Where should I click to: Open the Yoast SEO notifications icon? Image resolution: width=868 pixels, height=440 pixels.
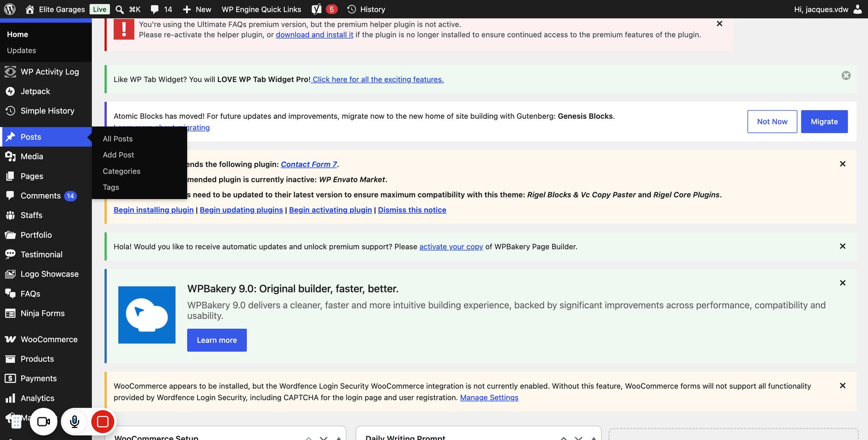(324, 9)
